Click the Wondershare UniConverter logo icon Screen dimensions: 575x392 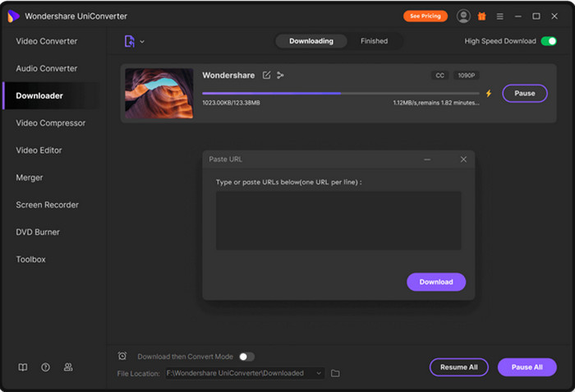tap(13, 16)
